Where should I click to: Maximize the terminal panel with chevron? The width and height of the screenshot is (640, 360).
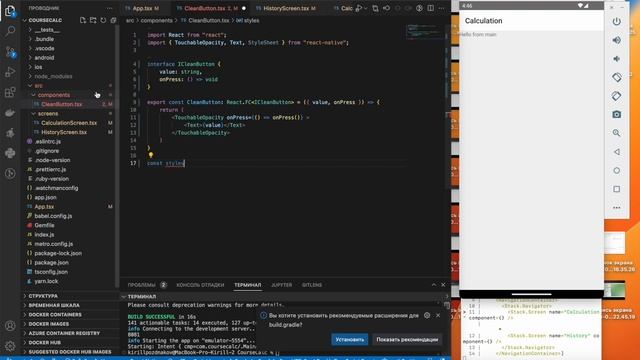(433, 284)
